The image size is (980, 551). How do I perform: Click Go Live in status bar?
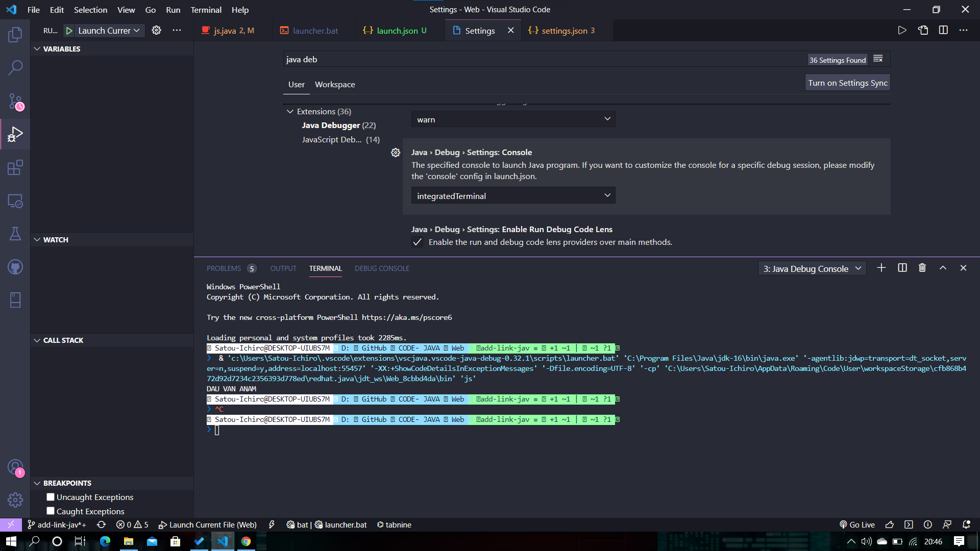point(857,525)
